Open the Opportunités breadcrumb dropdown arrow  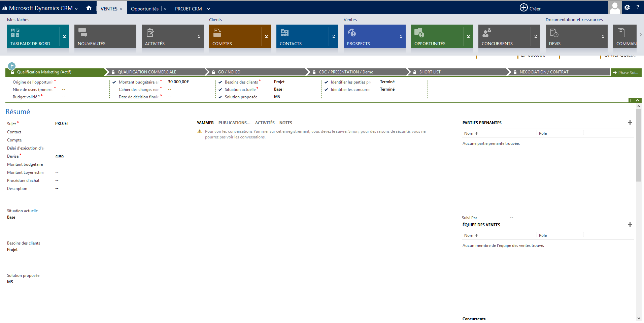[165, 9]
